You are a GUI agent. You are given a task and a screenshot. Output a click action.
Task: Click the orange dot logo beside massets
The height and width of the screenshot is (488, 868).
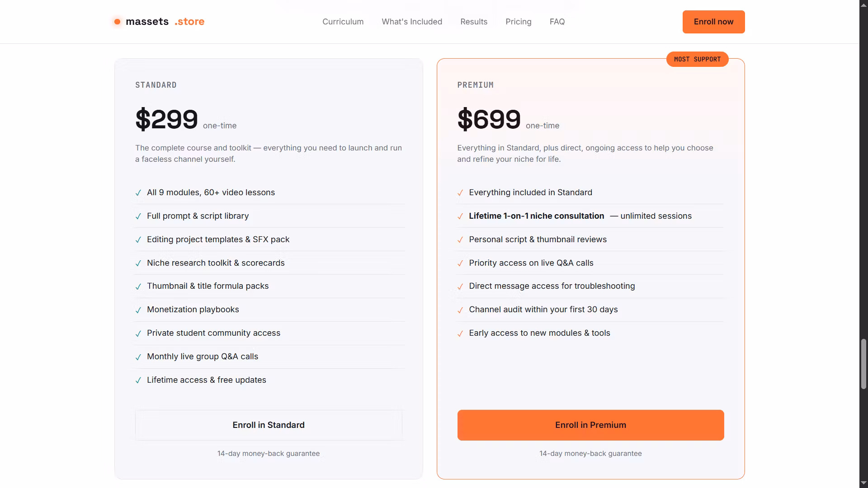(117, 22)
